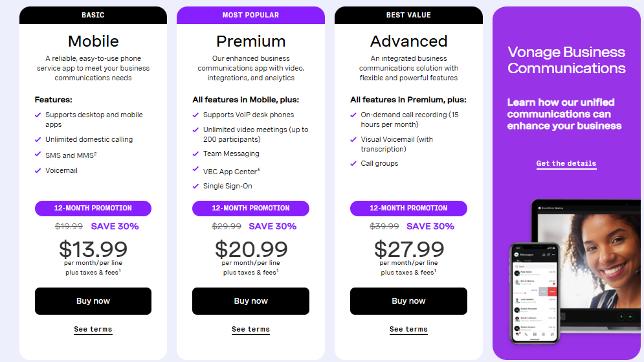Open See terms under the Advanced plan
The width and height of the screenshot is (644, 362).
[x=408, y=330]
